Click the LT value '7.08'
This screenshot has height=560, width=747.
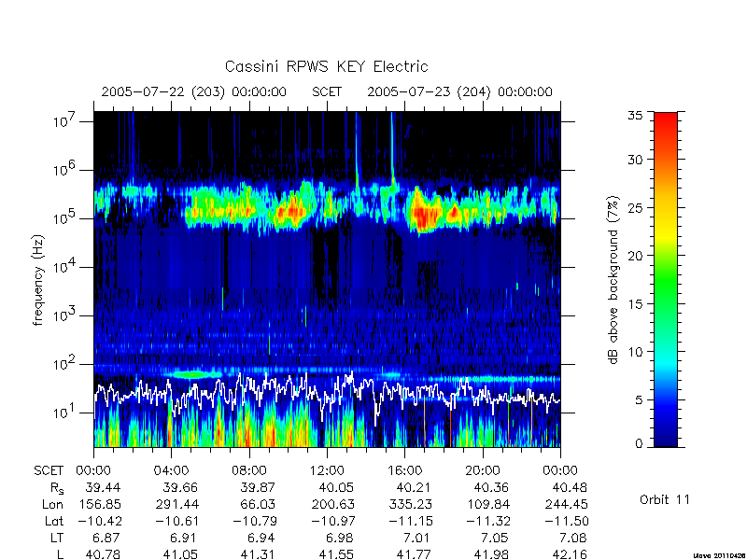(573, 538)
